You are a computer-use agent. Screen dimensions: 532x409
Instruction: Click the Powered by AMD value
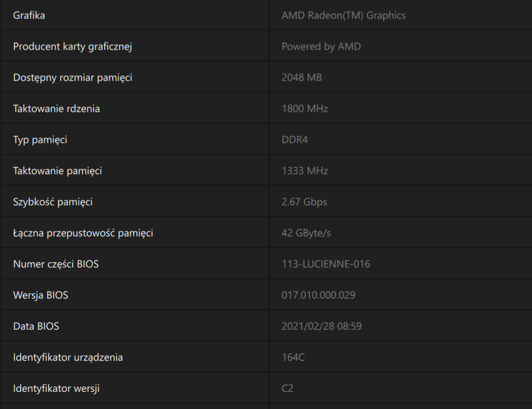click(x=321, y=47)
